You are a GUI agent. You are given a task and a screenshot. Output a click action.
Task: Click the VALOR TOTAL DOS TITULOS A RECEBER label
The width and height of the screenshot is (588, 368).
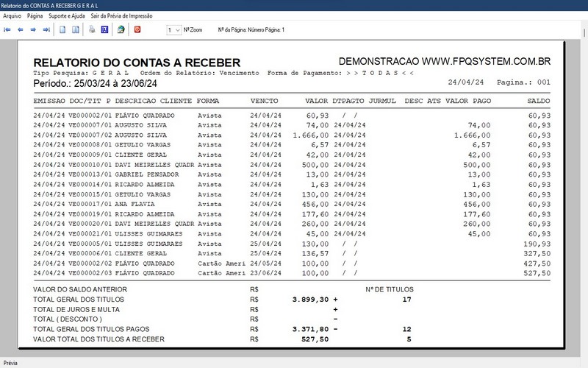[x=98, y=339]
